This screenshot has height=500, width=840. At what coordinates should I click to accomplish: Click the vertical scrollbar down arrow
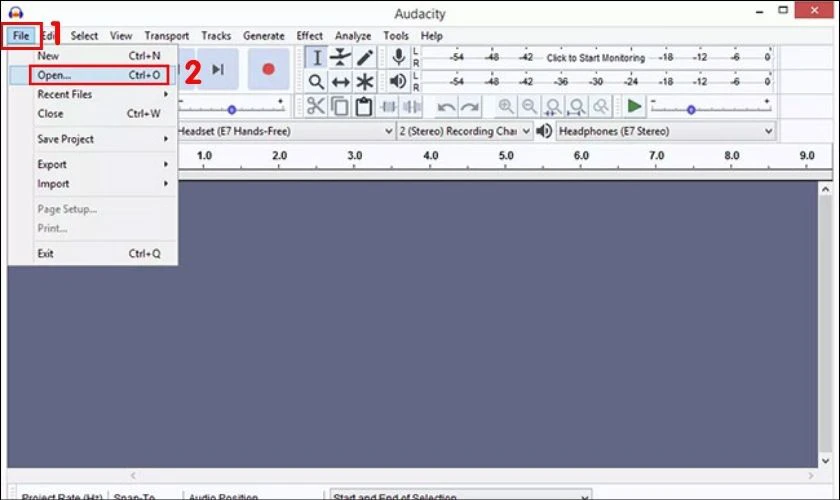pos(826,461)
